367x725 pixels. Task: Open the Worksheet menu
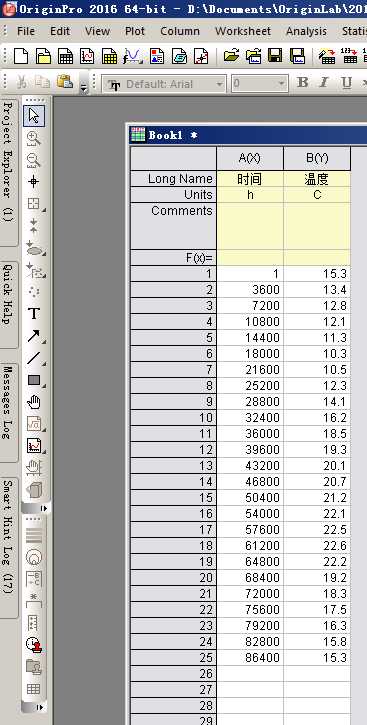[x=243, y=31]
